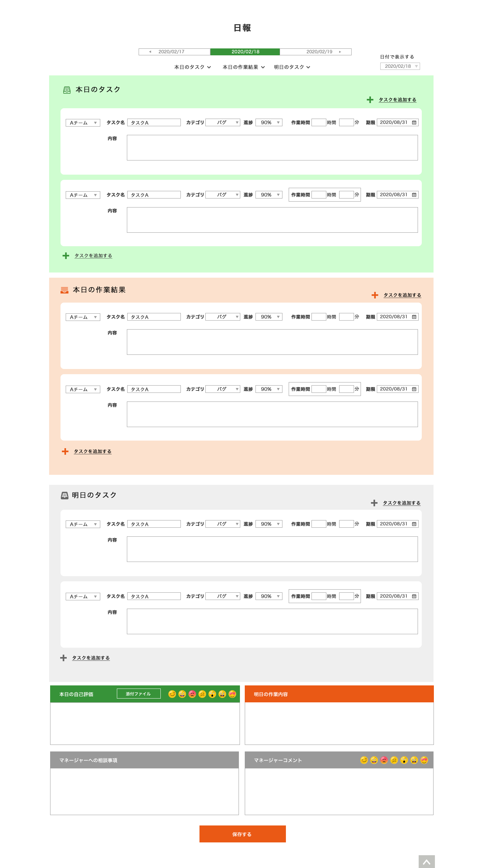Open calendar icon of second 明日のタスク task's 期限
The height and width of the screenshot is (868, 484).
[x=414, y=596]
